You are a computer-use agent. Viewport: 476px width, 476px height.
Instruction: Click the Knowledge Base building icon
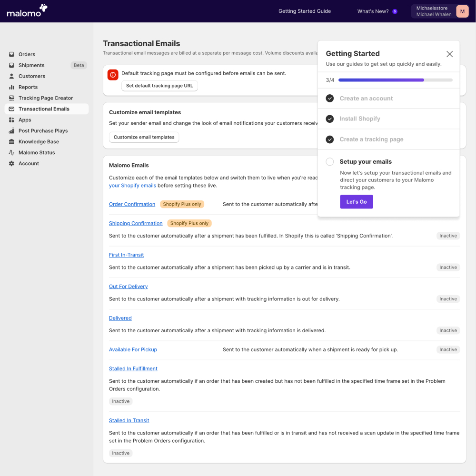click(11, 142)
